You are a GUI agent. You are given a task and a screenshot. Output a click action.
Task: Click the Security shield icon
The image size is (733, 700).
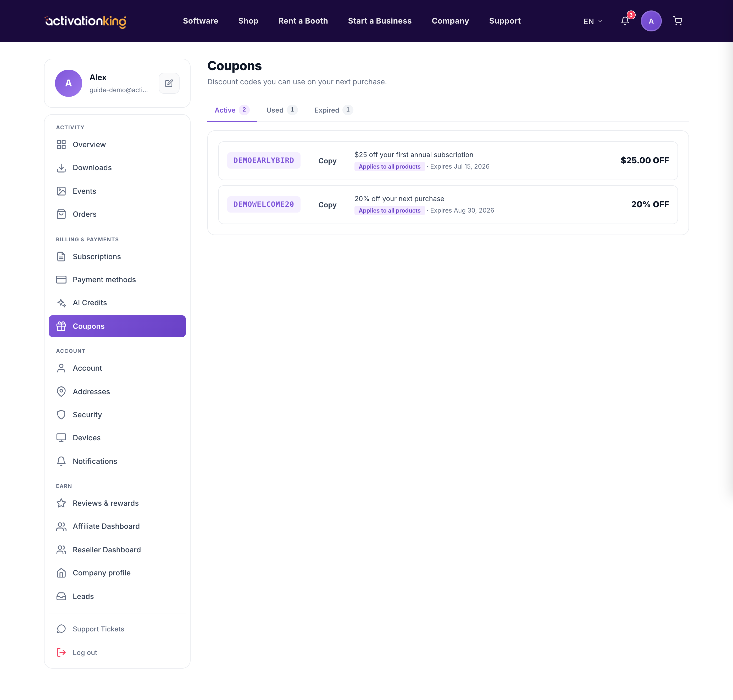point(61,415)
